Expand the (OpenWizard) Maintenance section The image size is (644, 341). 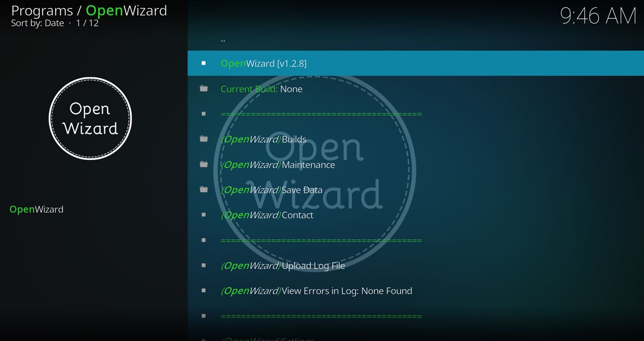(277, 165)
